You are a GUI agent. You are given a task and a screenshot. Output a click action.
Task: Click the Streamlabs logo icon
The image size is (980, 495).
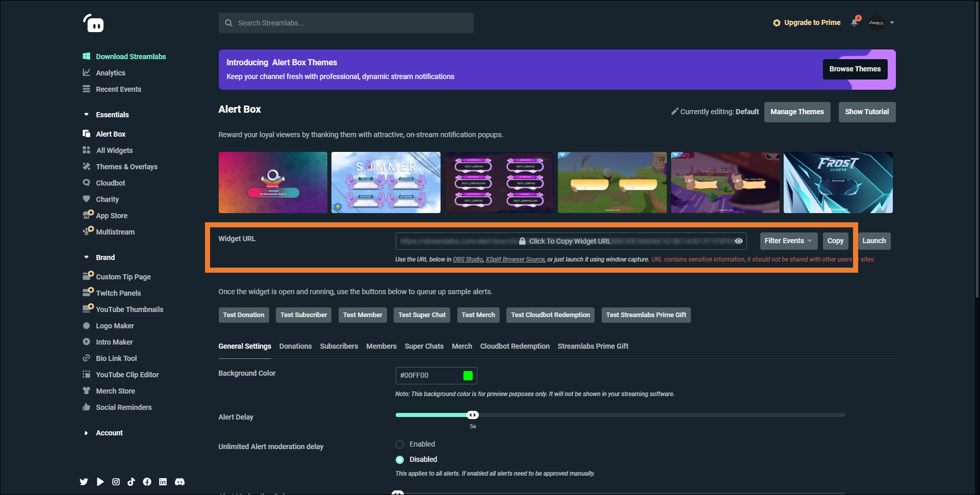click(x=93, y=23)
